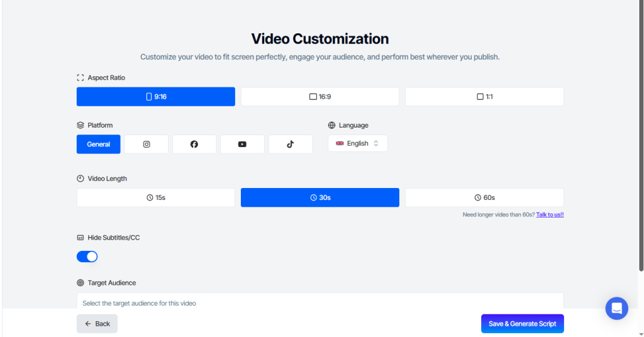Image resolution: width=644 pixels, height=337 pixels.
Task: Open the English language dropdown
Action: click(357, 143)
